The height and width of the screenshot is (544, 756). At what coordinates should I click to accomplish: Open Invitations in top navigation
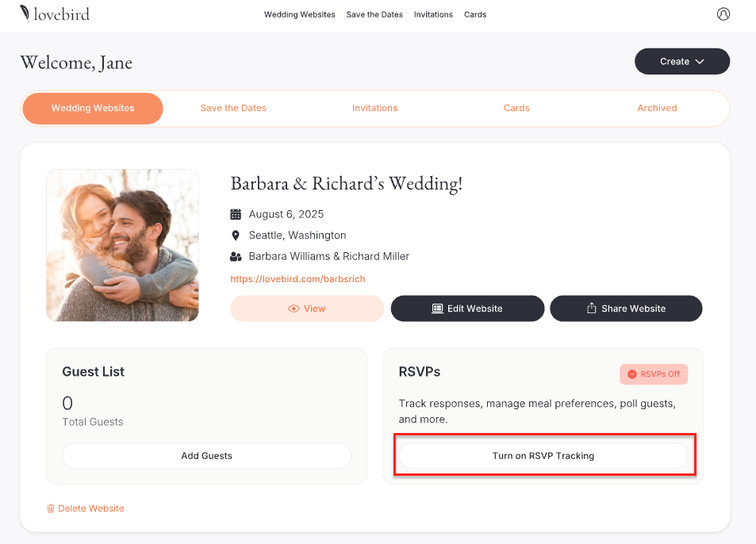click(433, 14)
